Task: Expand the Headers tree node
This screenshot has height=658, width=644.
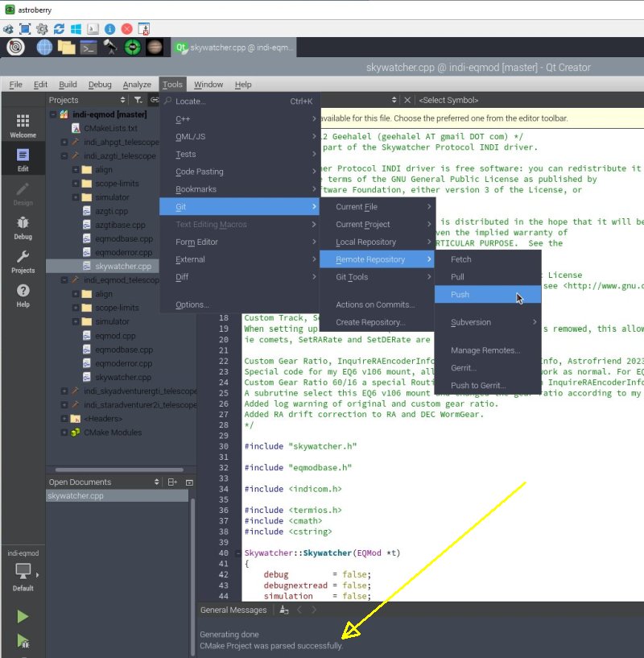Action: 64,418
